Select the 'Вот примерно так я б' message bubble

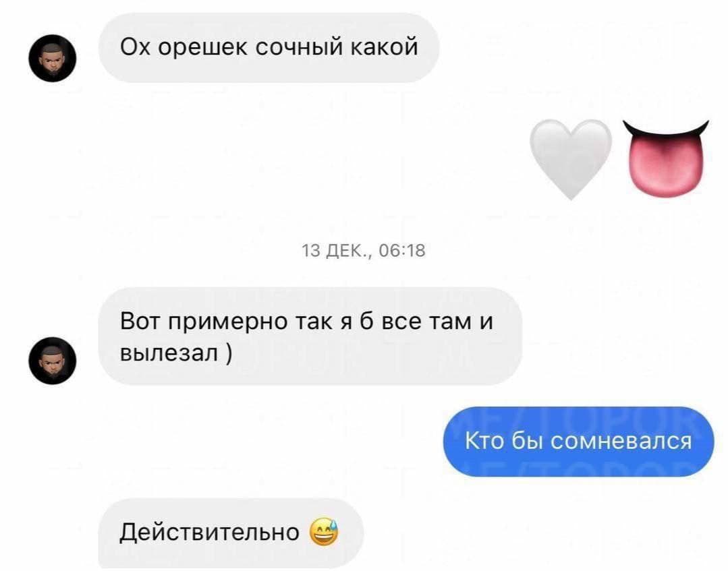click(310, 336)
